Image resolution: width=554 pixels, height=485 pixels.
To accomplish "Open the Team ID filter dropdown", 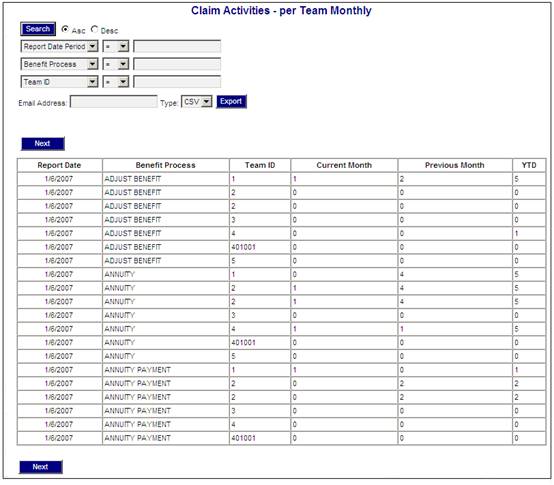I will click(x=59, y=82).
